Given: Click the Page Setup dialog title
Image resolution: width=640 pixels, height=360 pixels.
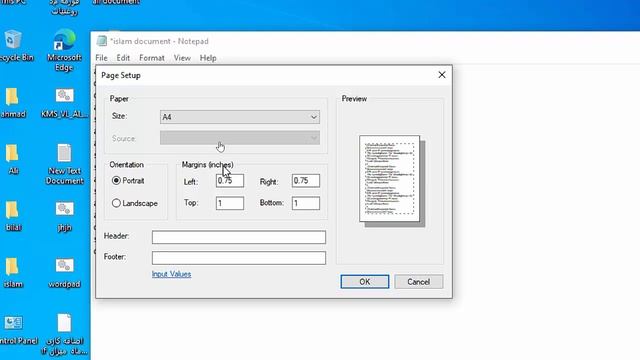Looking at the screenshot, I should click(x=121, y=76).
